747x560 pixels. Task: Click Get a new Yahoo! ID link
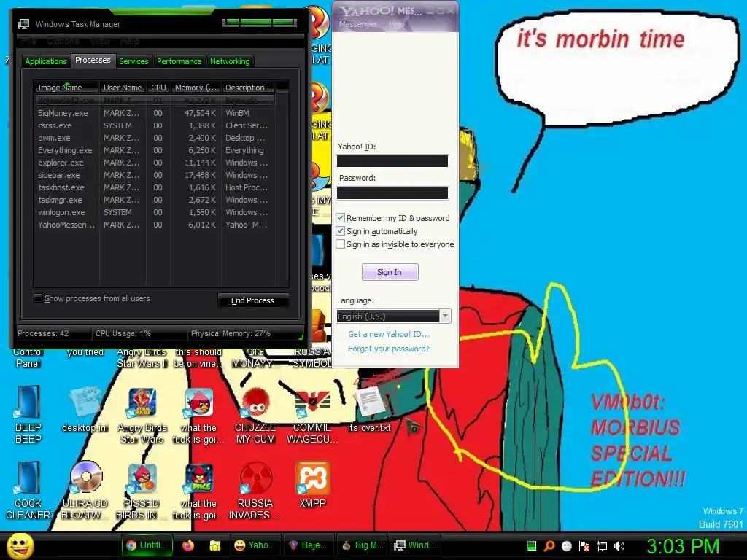tap(389, 334)
